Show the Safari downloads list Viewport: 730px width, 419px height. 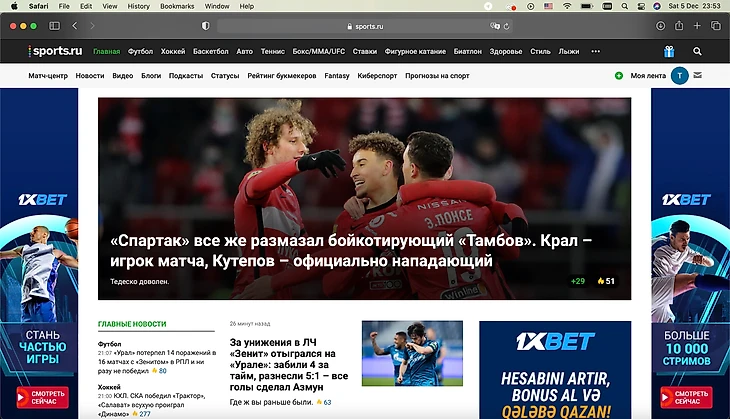pyautogui.click(x=660, y=26)
